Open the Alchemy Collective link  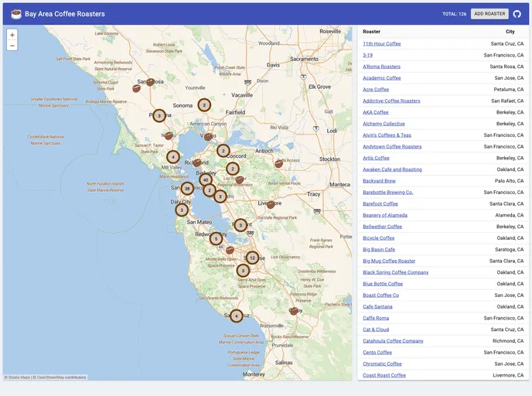click(384, 124)
